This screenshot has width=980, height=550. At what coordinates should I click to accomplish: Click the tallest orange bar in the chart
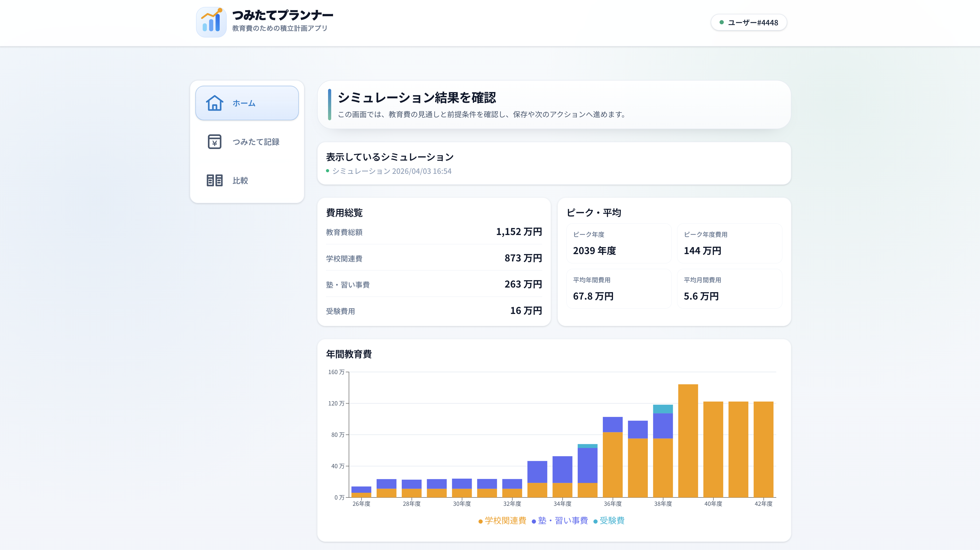688,441
